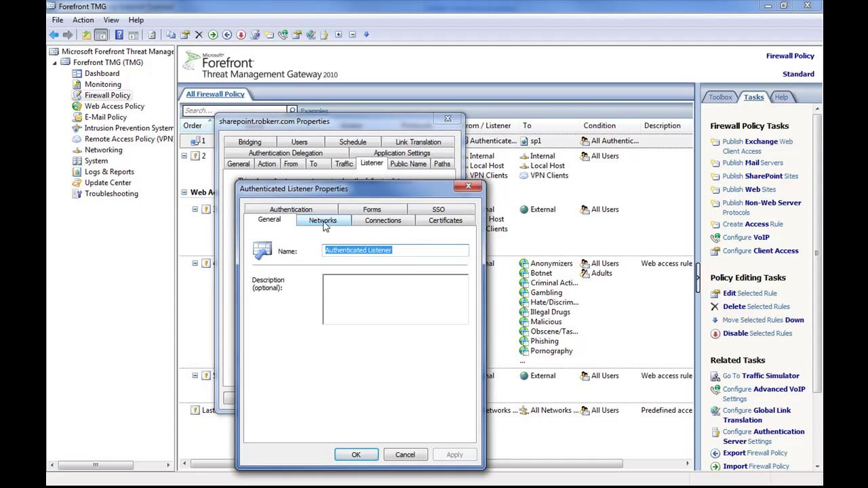
Task: Collapse rule 2 in the firewall policy list
Action: (184, 156)
